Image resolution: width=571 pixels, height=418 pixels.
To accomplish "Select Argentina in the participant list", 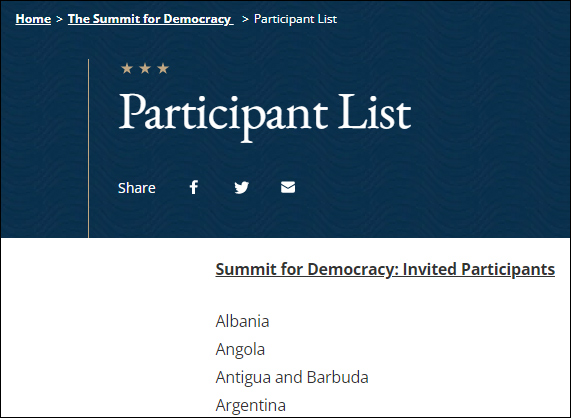I will [251, 405].
